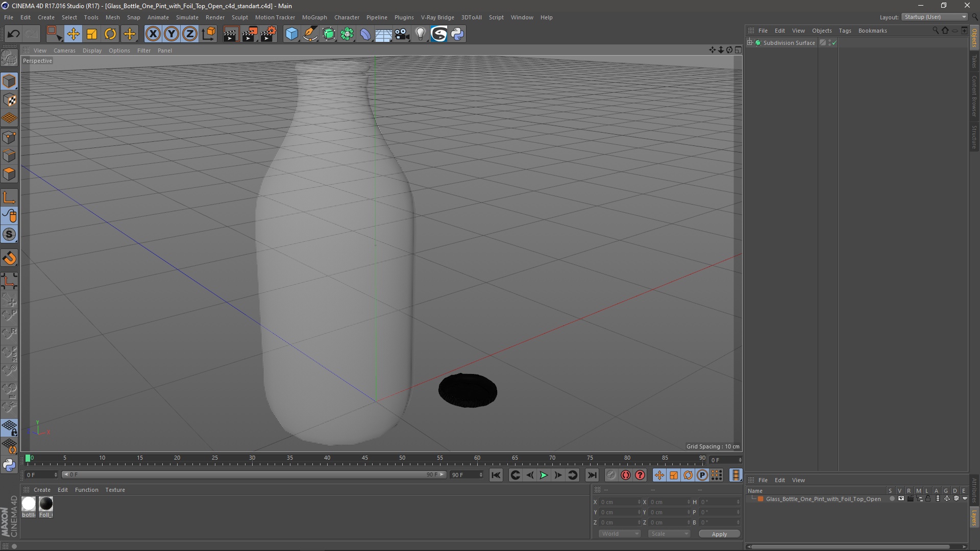Toggle record active objects button
The height and width of the screenshot is (551, 980).
click(611, 475)
